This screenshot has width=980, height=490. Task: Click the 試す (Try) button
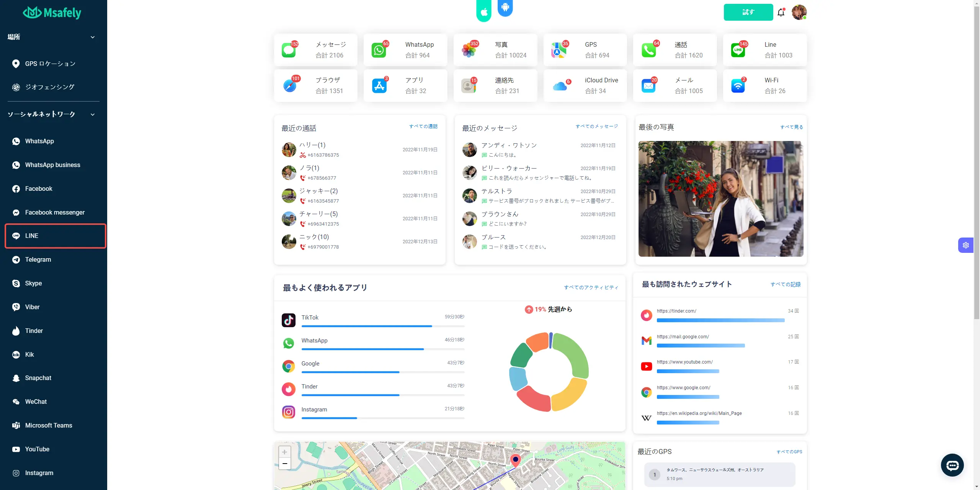click(x=748, y=12)
